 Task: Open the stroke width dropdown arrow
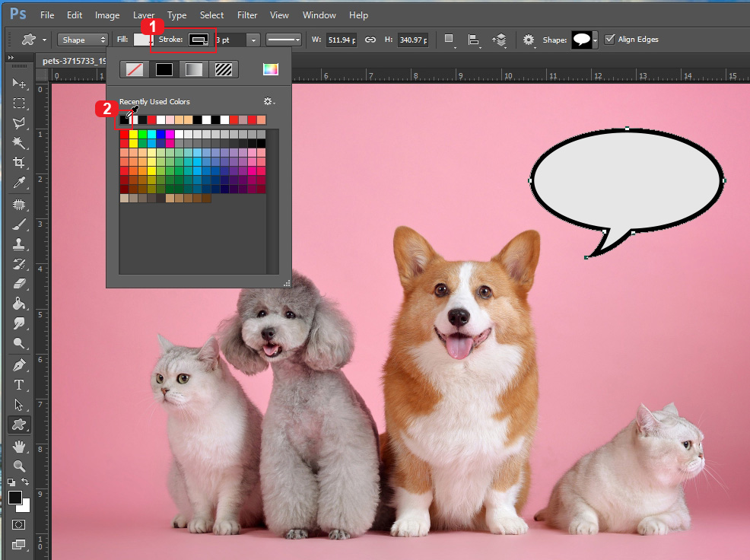253,40
